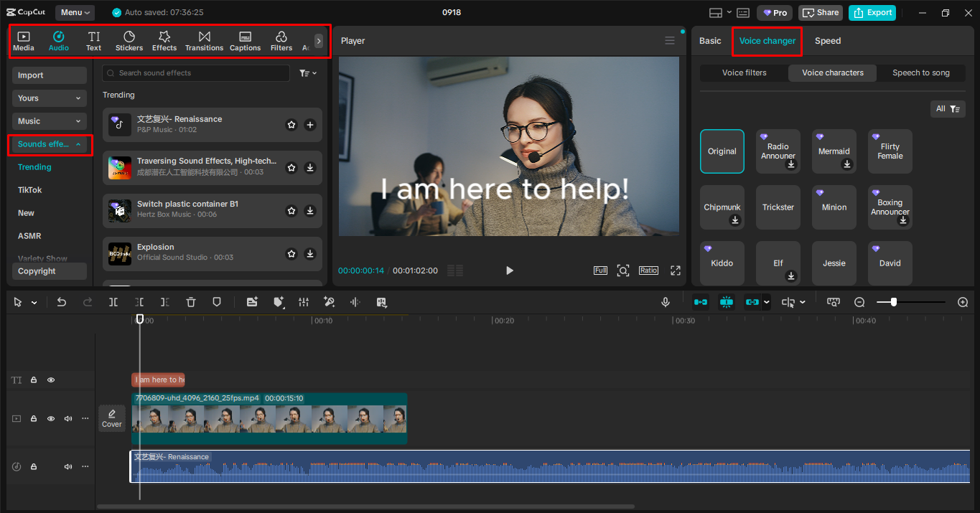Click the Import button

49,75
